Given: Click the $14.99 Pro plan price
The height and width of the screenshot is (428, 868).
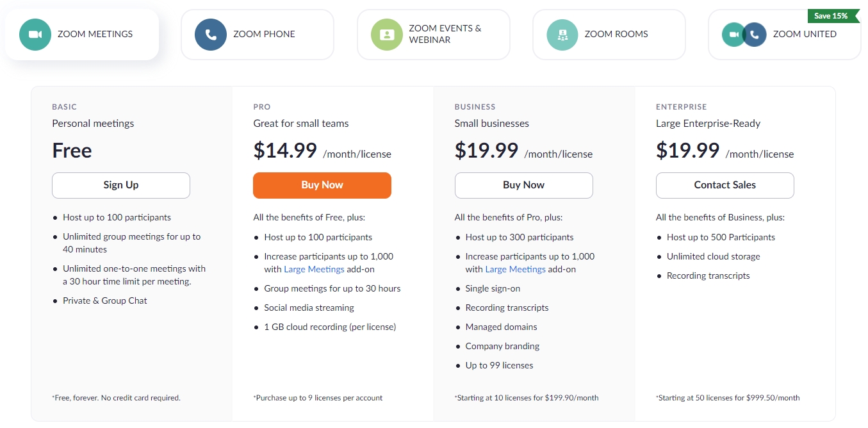Looking at the screenshot, I should [x=286, y=151].
